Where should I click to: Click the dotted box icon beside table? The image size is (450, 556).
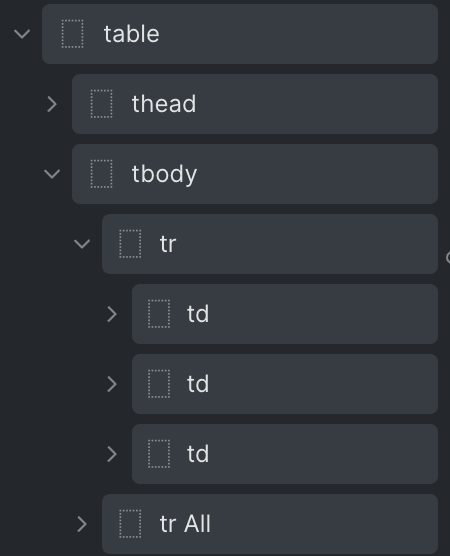[72, 34]
